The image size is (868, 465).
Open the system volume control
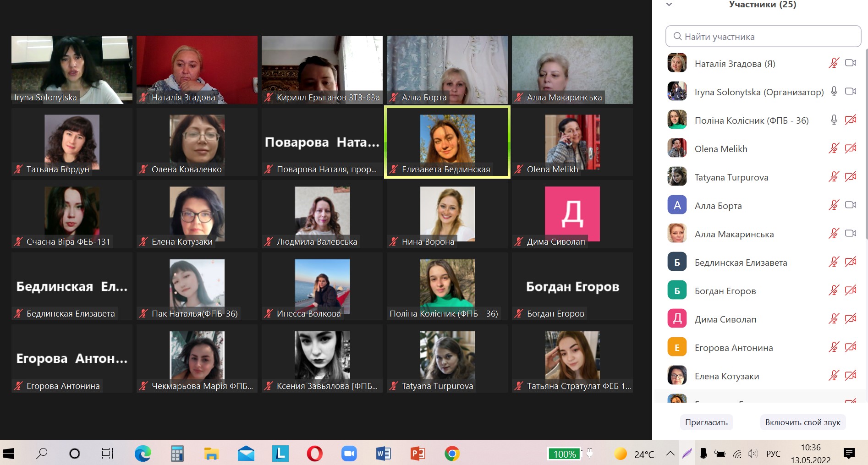click(753, 454)
